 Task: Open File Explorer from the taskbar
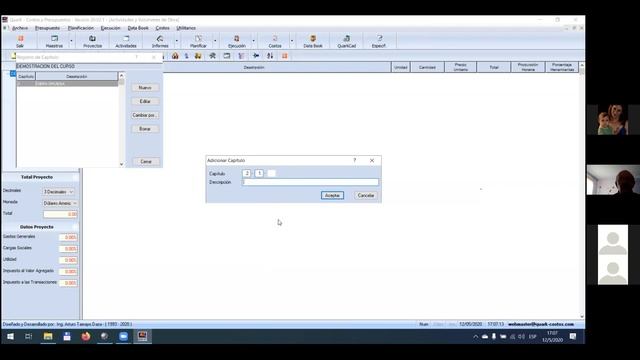(48, 336)
